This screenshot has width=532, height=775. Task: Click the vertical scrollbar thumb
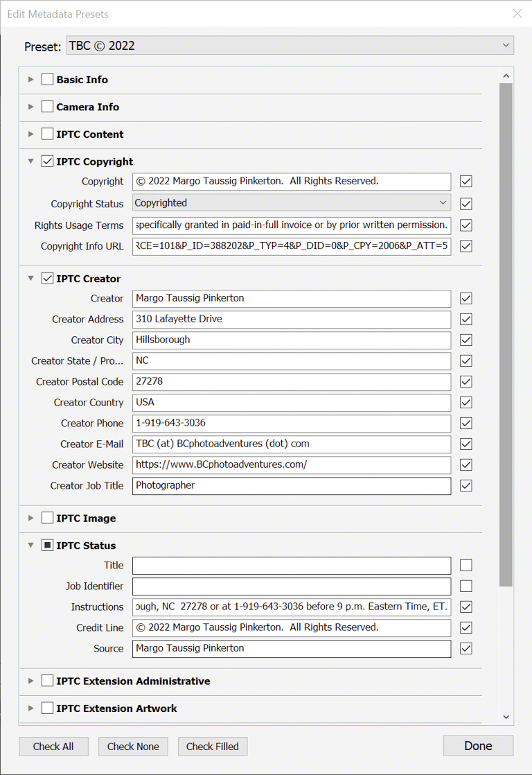[x=506, y=335]
